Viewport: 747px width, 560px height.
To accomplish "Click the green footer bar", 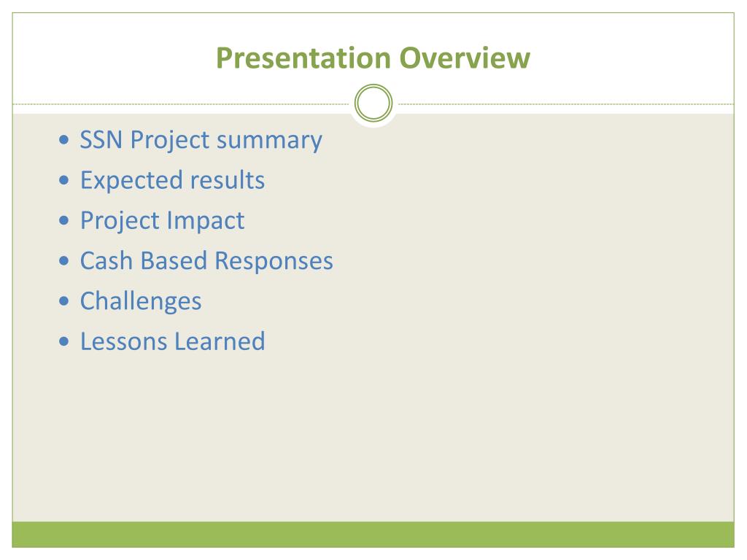I will (373, 534).
